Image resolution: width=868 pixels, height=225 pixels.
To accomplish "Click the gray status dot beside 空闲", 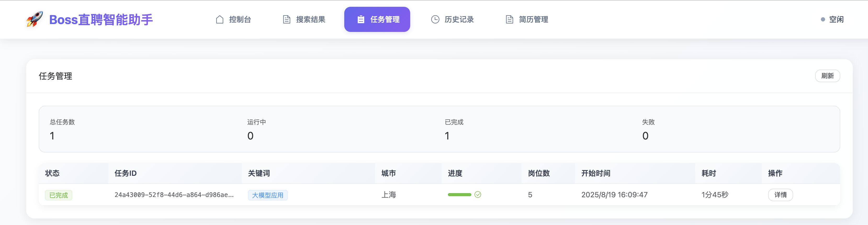I will click(x=822, y=20).
